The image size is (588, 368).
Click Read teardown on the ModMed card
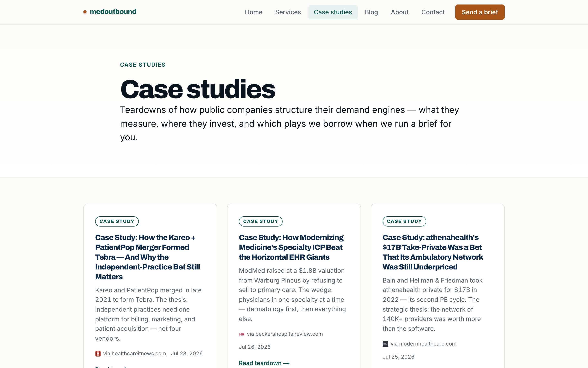click(x=264, y=363)
